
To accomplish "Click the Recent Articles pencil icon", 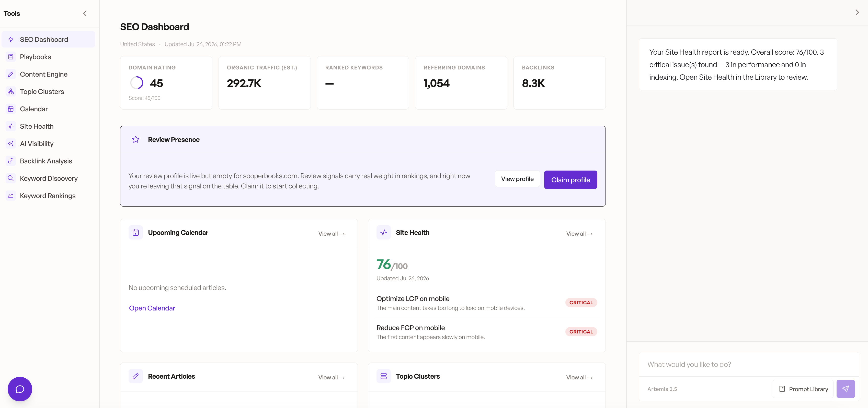I will 136,376.
